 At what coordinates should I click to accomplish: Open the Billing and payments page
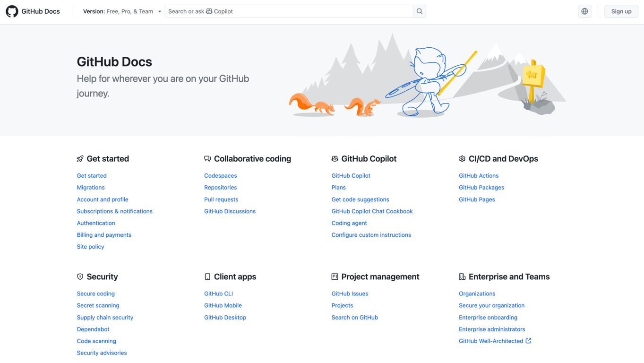click(x=104, y=234)
